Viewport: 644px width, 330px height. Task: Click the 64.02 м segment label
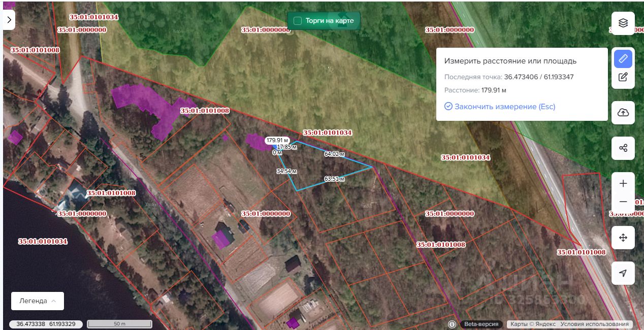(334, 154)
